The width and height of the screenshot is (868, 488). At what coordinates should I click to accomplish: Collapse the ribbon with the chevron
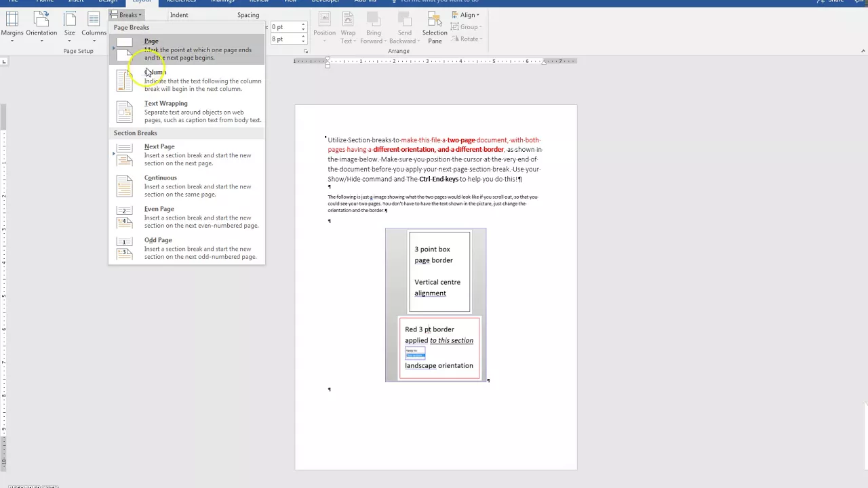click(x=863, y=52)
